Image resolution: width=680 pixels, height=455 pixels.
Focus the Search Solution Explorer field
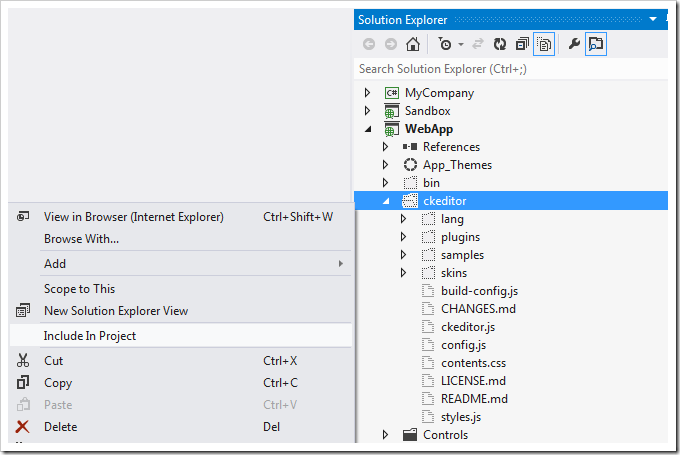511,69
